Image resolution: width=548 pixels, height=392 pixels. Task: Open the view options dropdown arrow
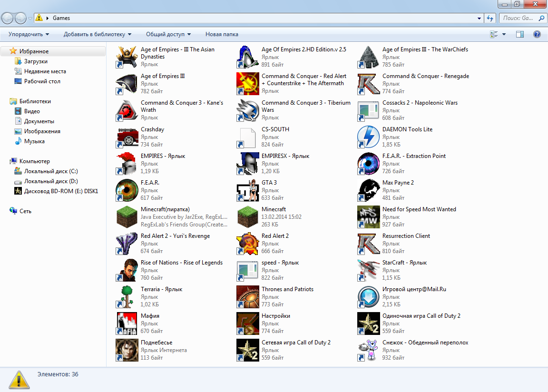[504, 34]
